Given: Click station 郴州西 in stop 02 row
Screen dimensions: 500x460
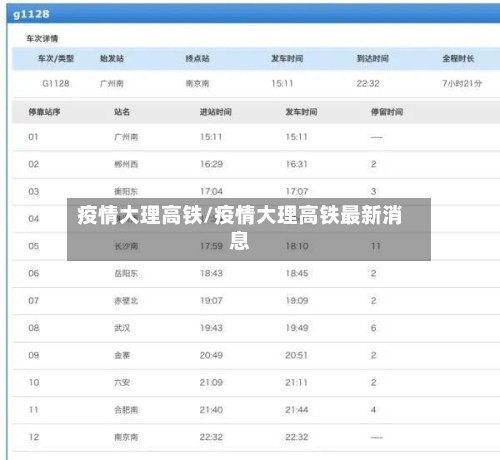Looking at the screenshot, I should (x=126, y=164).
